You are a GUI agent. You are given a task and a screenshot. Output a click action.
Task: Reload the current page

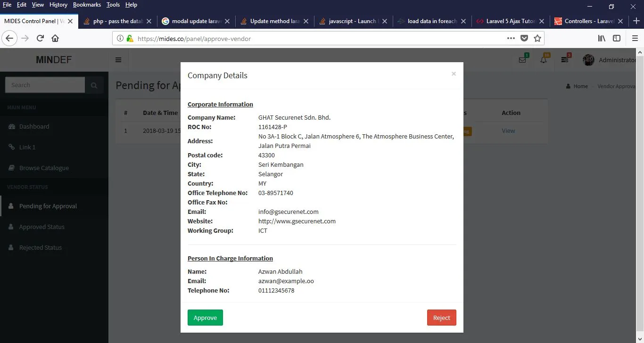click(40, 38)
